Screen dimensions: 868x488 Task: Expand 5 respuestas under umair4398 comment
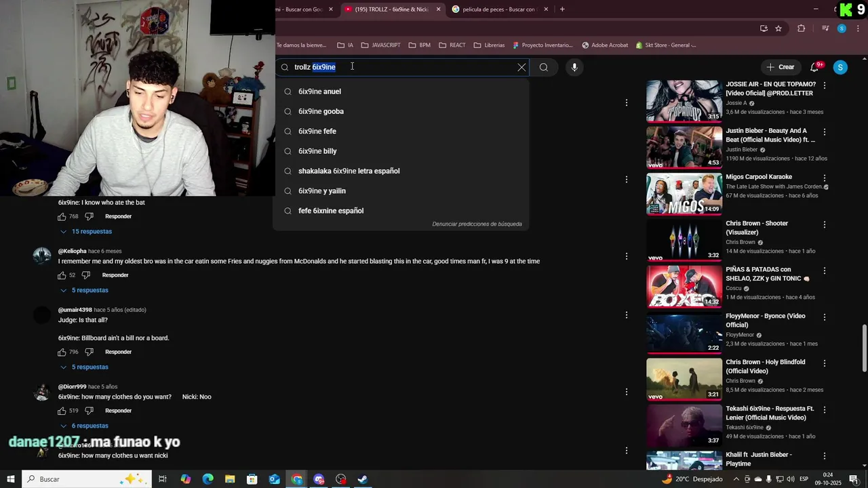[x=85, y=367]
